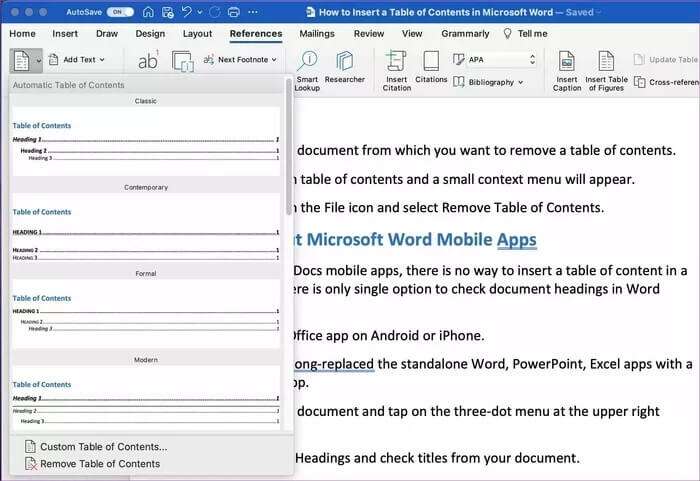Click the Tell me lightbulb search
The image size is (700, 481).
pyautogui.click(x=525, y=33)
